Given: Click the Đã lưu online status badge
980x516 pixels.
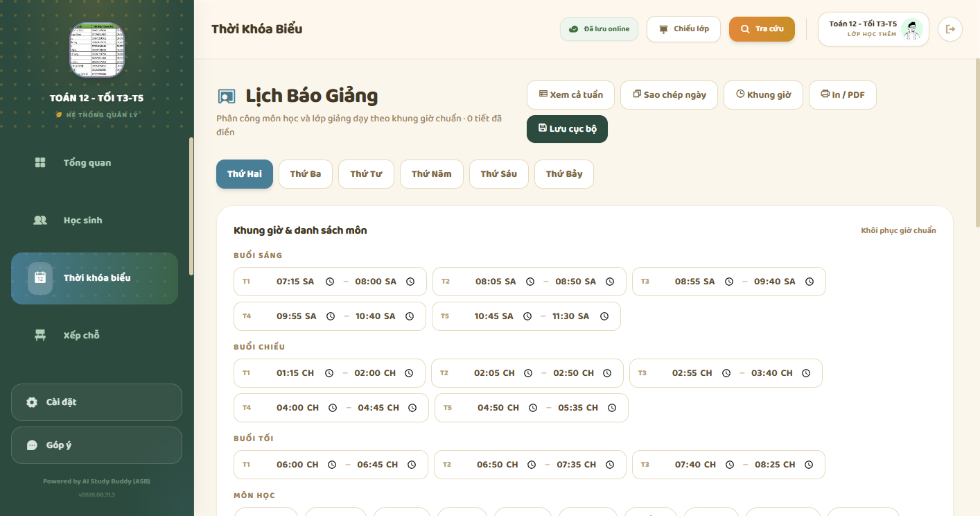Looking at the screenshot, I should tap(599, 29).
